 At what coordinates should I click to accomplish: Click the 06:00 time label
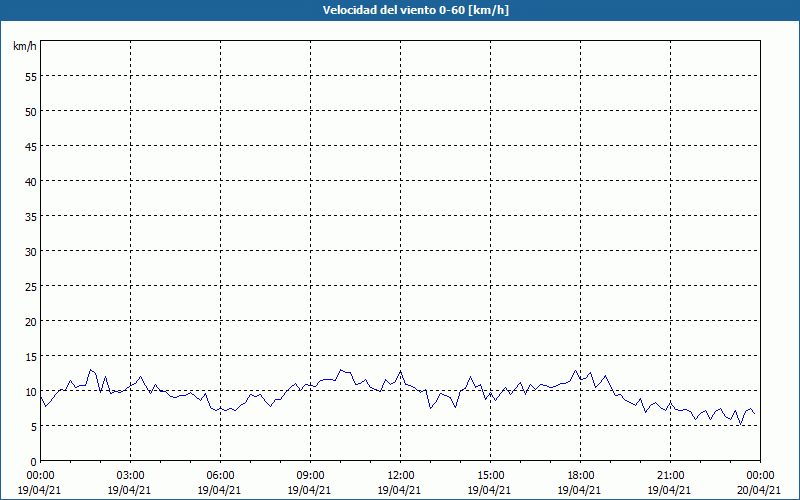[220, 476]
